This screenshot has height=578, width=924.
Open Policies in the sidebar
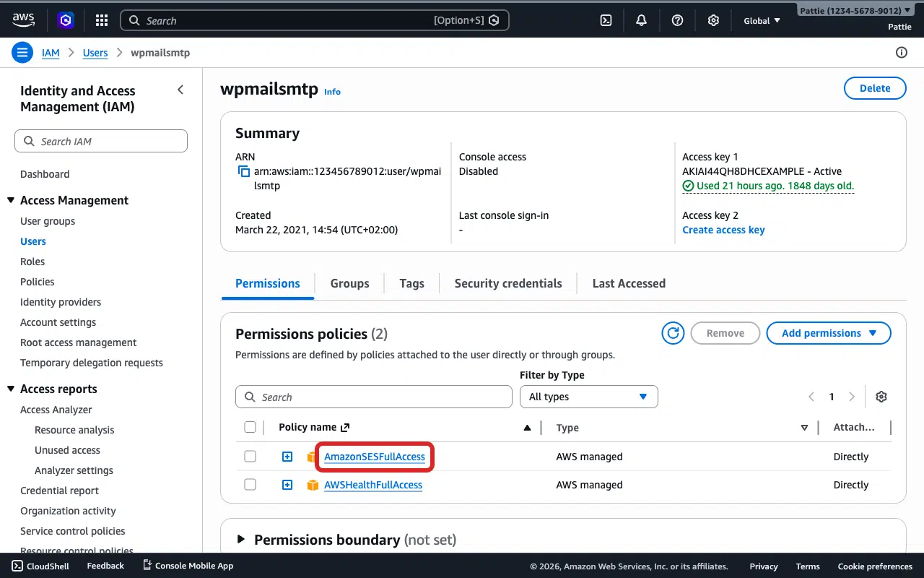coord(38,282)
